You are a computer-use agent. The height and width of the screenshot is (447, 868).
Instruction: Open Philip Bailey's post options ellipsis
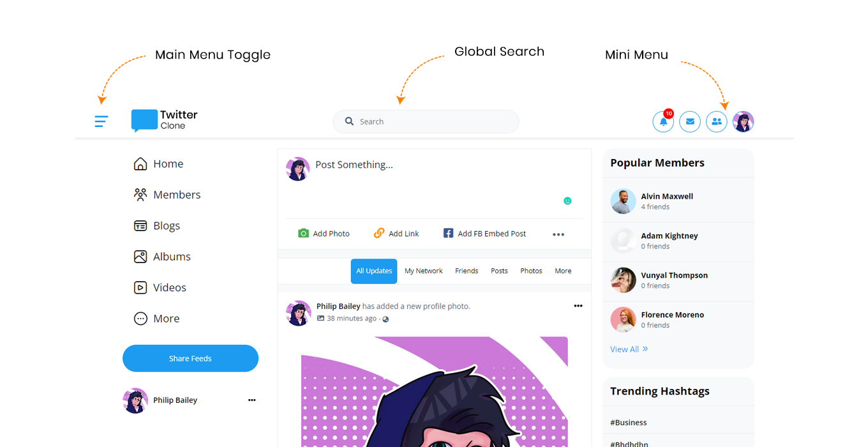[578, 306]
